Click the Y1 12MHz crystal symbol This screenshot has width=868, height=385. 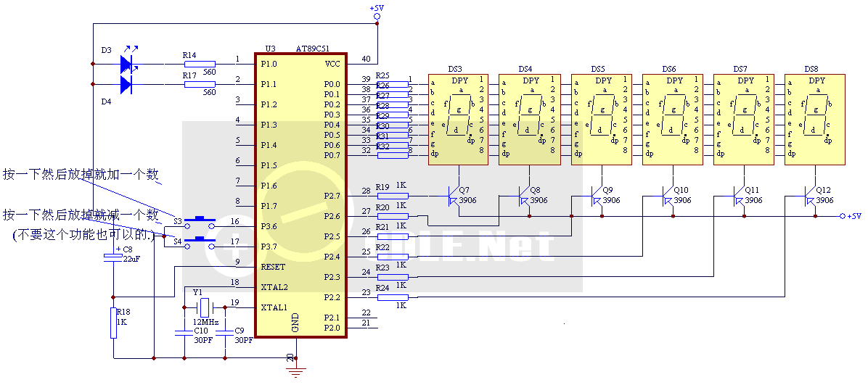(x=204, y=308)
